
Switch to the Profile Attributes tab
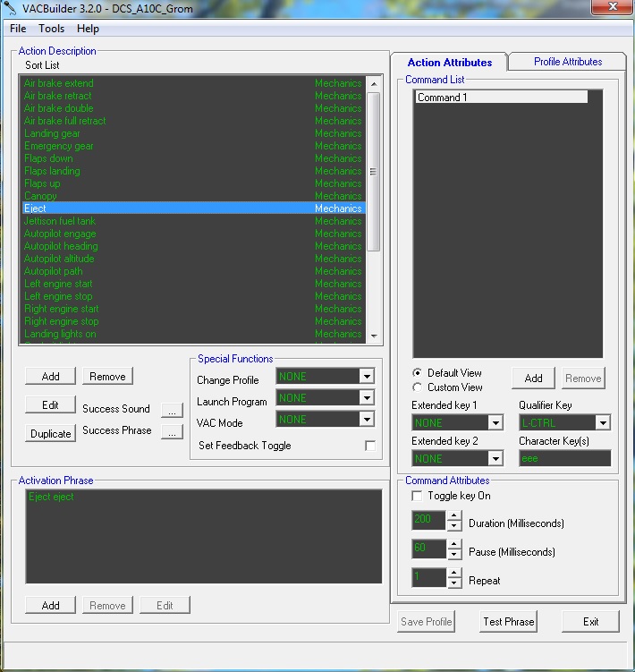pos(568,61)
